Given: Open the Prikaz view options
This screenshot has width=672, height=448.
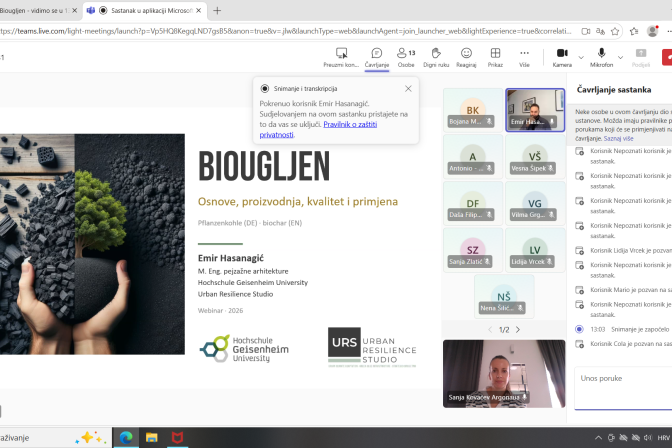Looking at the screenshot, I should click(x=495, y=57).
